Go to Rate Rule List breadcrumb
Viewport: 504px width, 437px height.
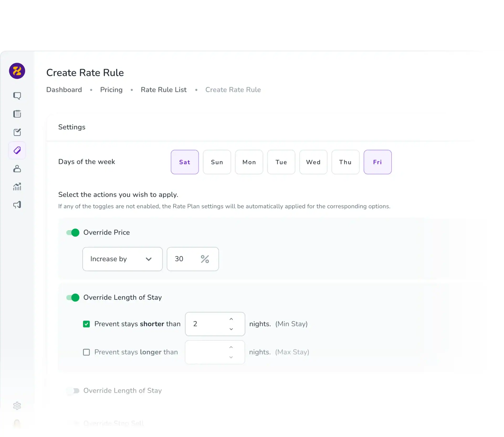click(164, 90)
